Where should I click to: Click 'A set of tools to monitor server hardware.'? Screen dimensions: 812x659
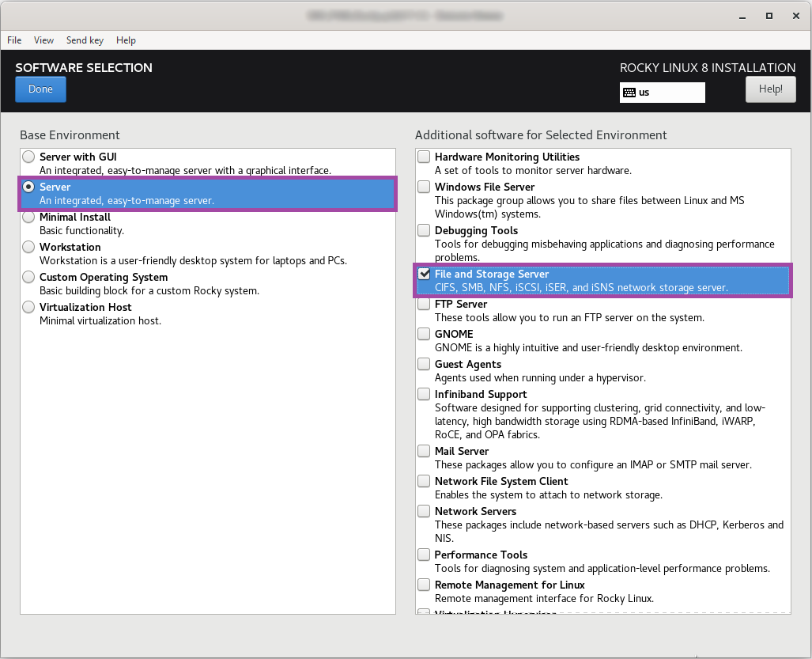click(533, 170)
